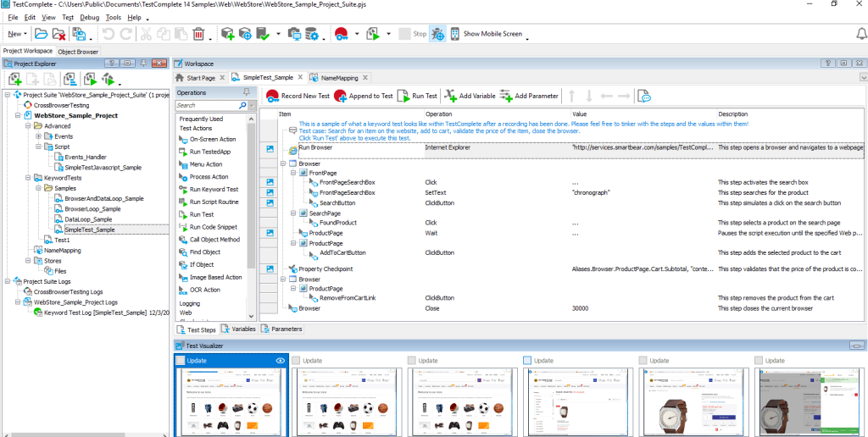
Task: Collapse the KeywordTests node
Action: pos(28,178)
